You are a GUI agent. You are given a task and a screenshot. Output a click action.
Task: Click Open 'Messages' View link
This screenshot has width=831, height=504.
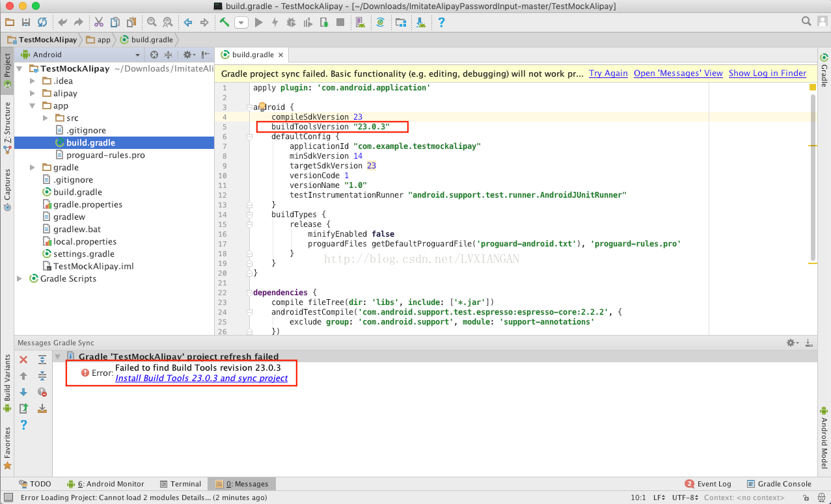pyautogui.click(x=678, y=73)
